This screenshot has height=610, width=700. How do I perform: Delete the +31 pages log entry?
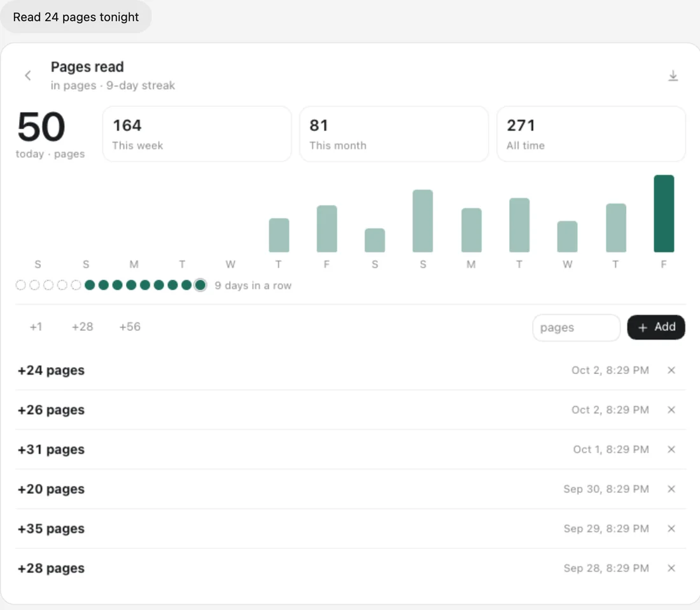pos(671,449)
